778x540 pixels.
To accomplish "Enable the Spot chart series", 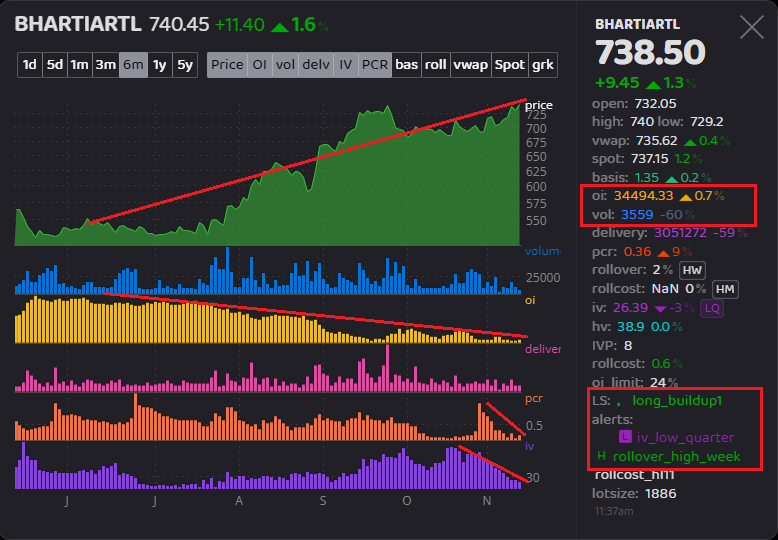I will tap(510, 65).
